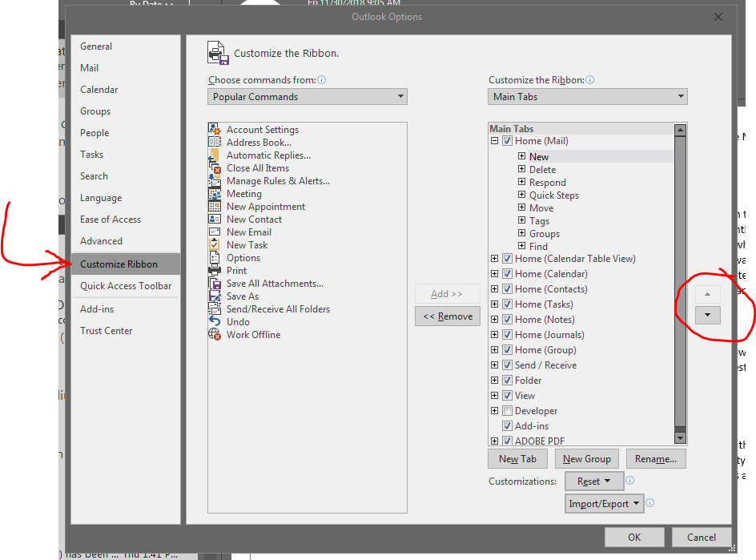Click the Cancel button
756x560 pixels.
coord(702,538)
